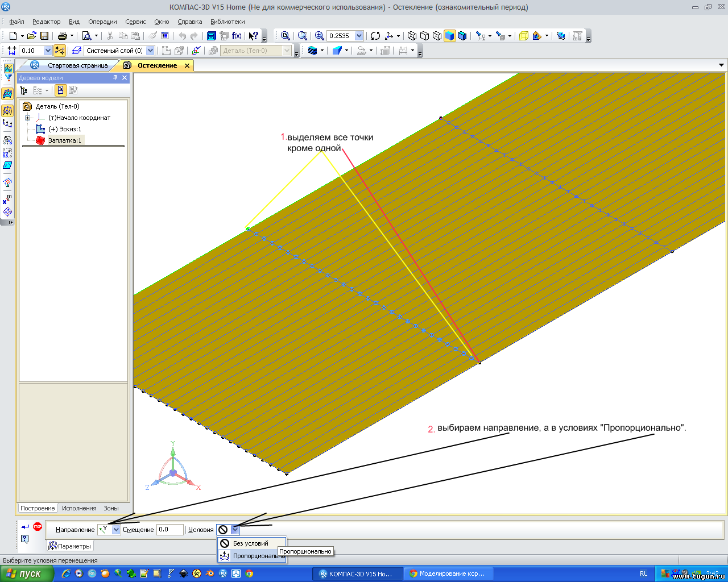Click the Параметры tab button
Screen dimensions: 728x582
(x=70, y=546)
